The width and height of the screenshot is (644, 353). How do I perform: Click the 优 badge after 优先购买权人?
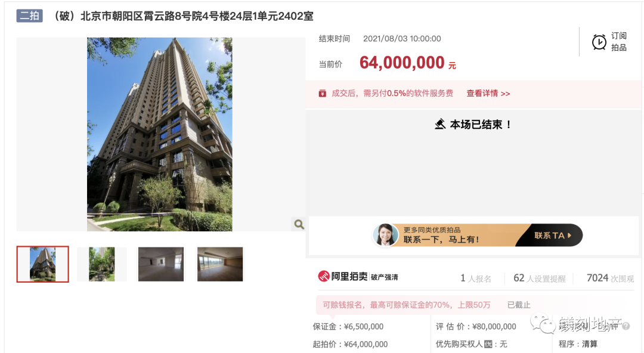coord(488,344)
